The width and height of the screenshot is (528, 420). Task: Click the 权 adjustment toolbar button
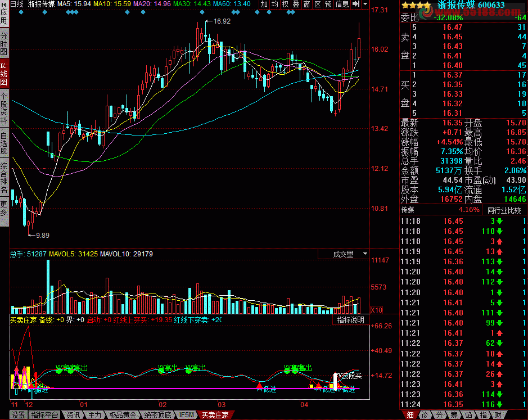coord(286,4)
